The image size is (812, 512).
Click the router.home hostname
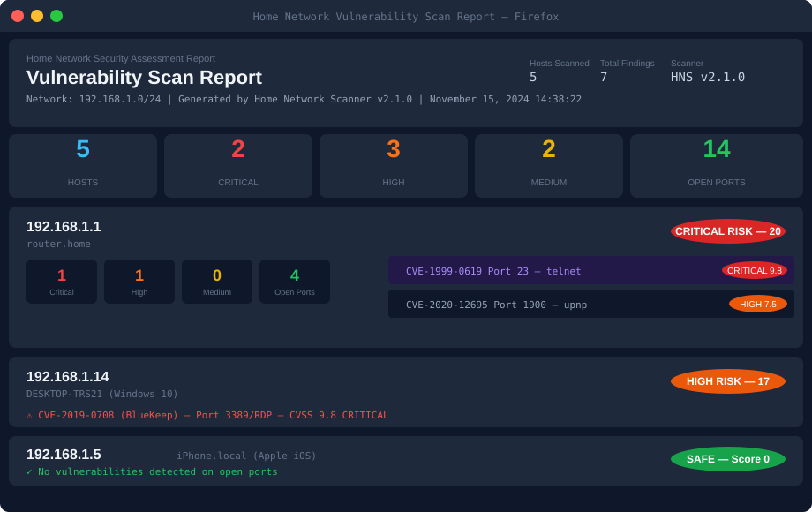pos(58,244)
